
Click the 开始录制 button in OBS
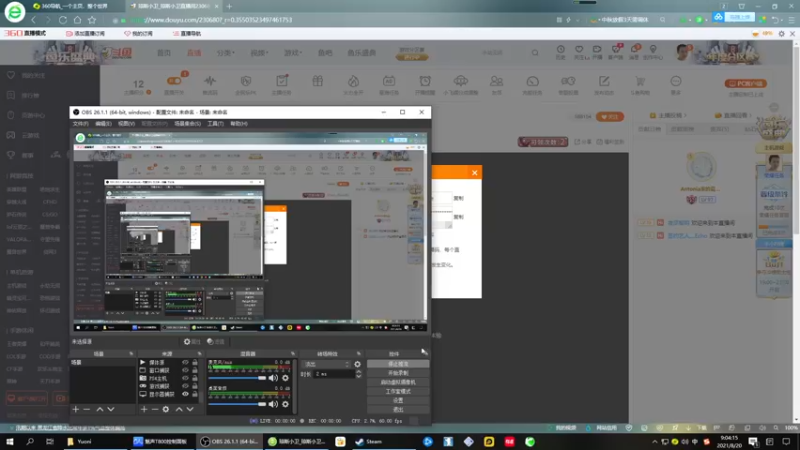pos(398,373)
